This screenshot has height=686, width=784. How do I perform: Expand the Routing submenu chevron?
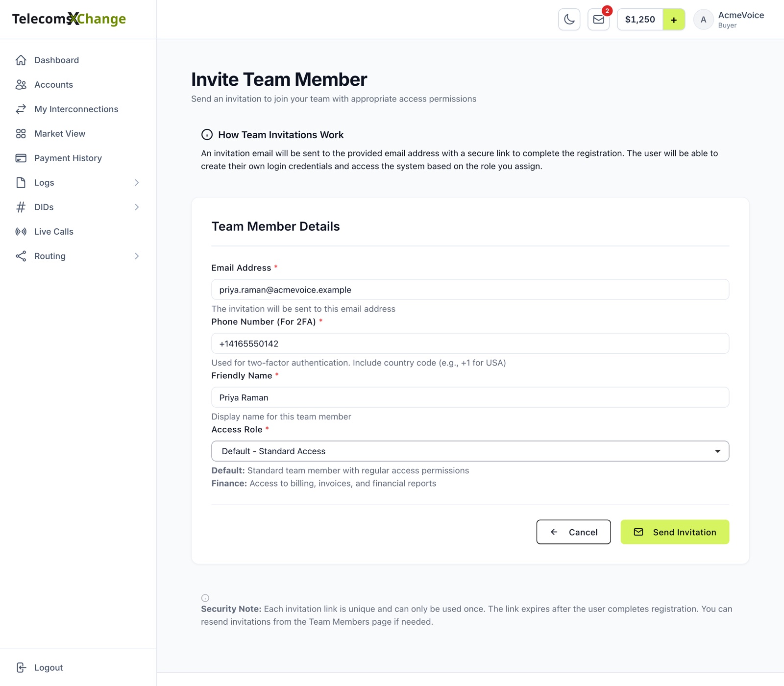tap(137, 256)
